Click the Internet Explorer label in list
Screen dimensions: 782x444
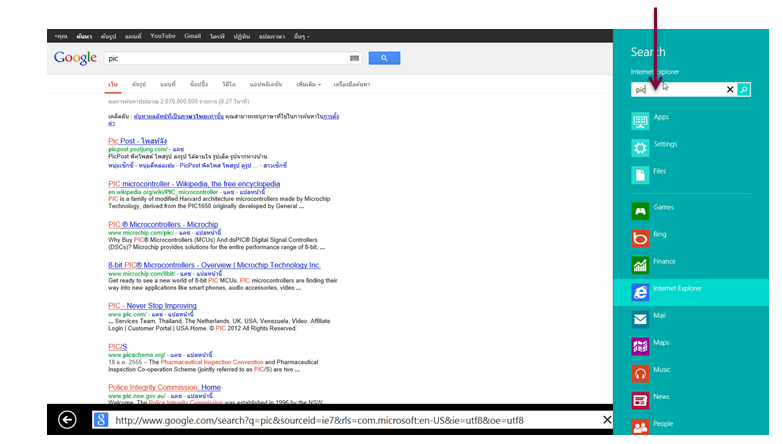[x=677, y=288]
